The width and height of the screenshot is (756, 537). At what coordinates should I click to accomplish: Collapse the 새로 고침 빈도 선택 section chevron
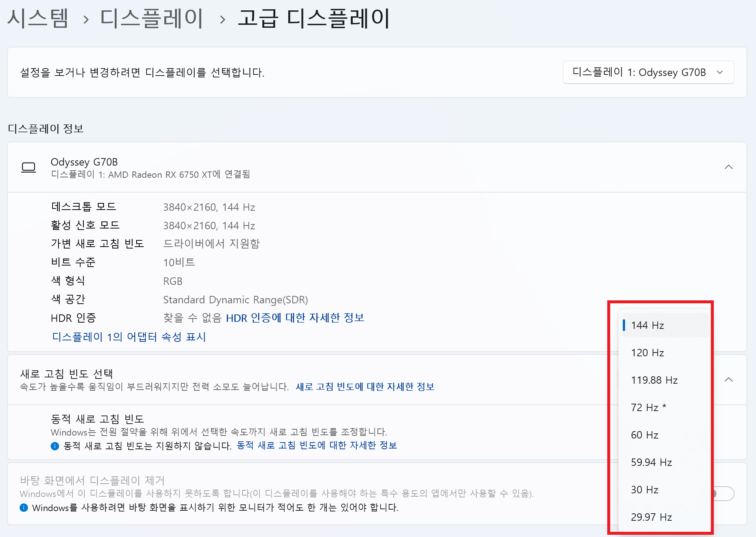(x=728, y=380)
